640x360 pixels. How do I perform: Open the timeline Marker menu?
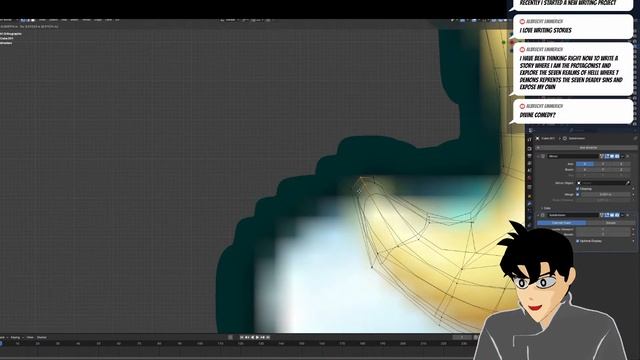coord(42,338)
